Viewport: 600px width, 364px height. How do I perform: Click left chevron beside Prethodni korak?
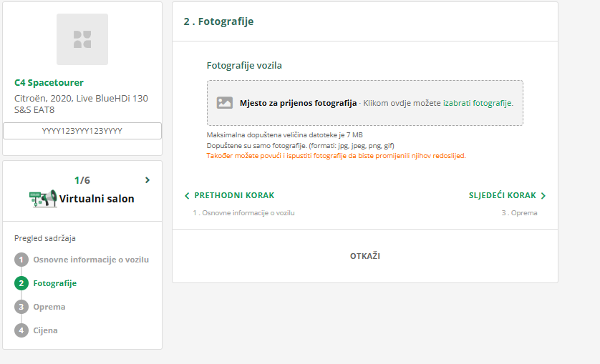(x=187, y=195)
